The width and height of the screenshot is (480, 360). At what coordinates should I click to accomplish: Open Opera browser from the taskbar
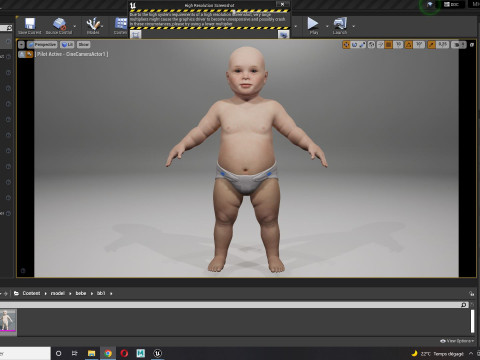click(x=124, y=353)
